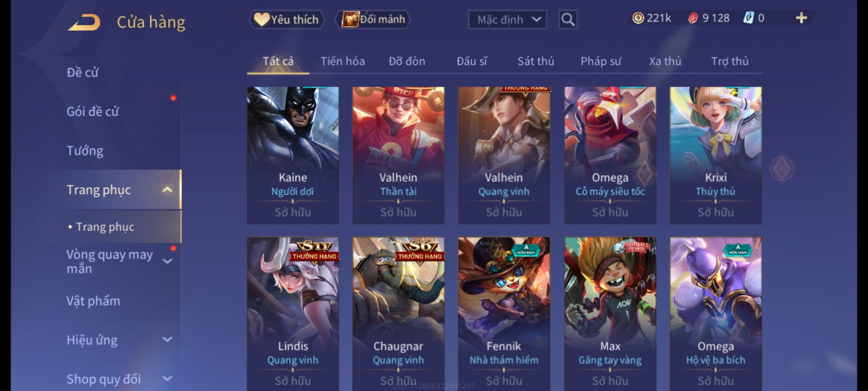Screen dimensions: 868x391
Task: Select Krixi Thủy thủ skin card
Action: point(716,155)
